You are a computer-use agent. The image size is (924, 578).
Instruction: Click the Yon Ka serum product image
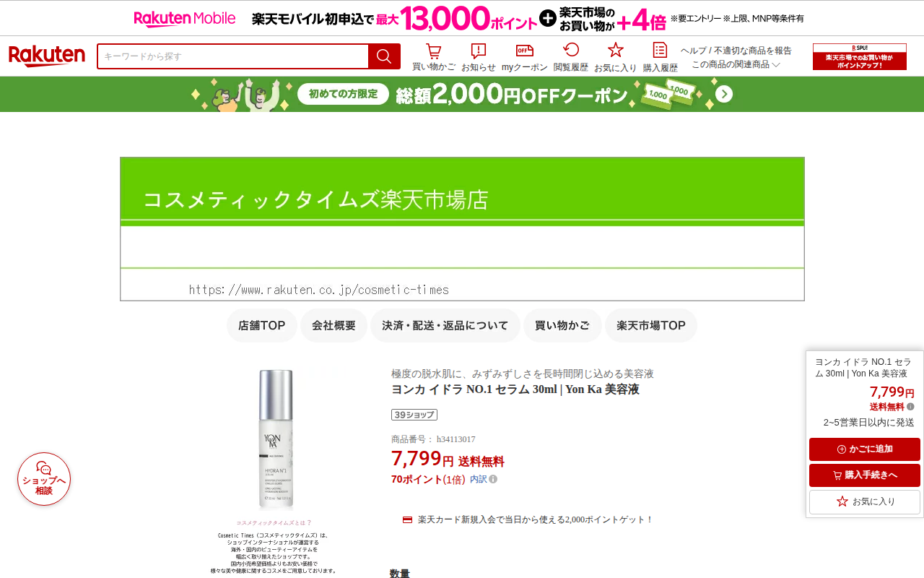[x=275, y=439]
